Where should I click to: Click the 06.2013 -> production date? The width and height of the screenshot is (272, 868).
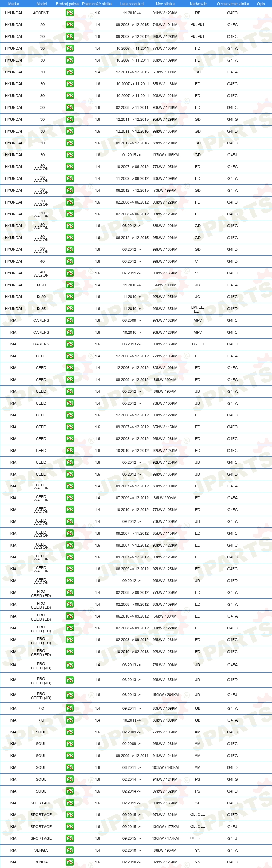pos(131,695)
